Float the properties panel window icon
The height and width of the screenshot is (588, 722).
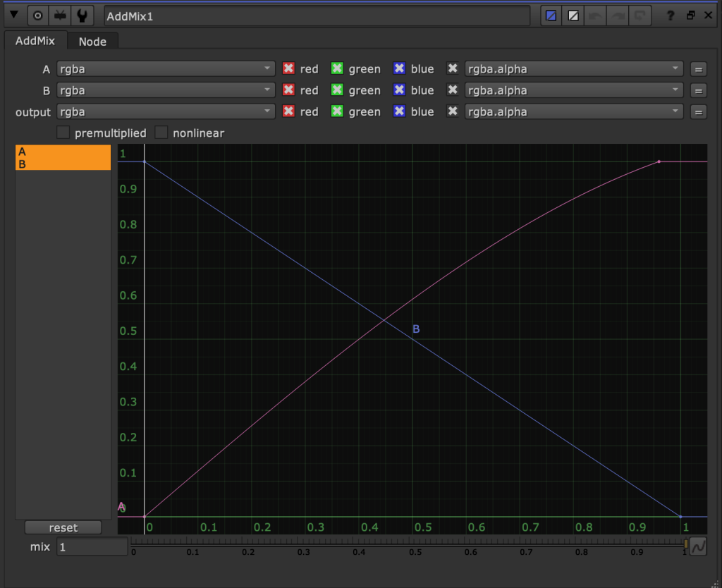691,16
